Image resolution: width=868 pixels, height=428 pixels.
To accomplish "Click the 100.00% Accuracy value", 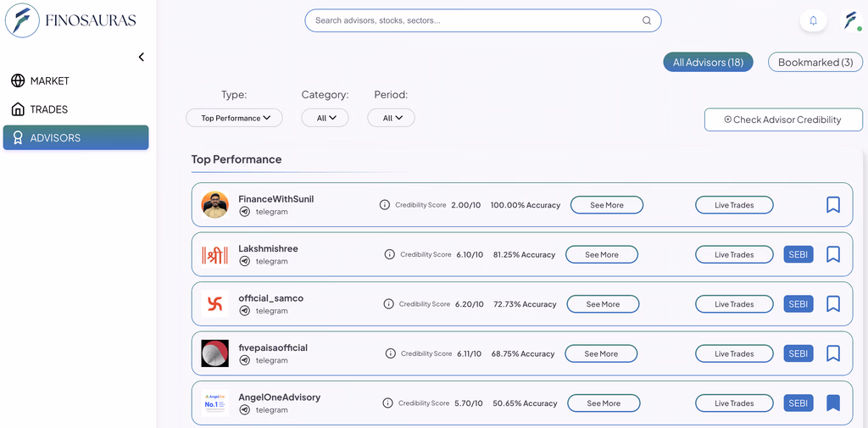I will pos(526,205).
